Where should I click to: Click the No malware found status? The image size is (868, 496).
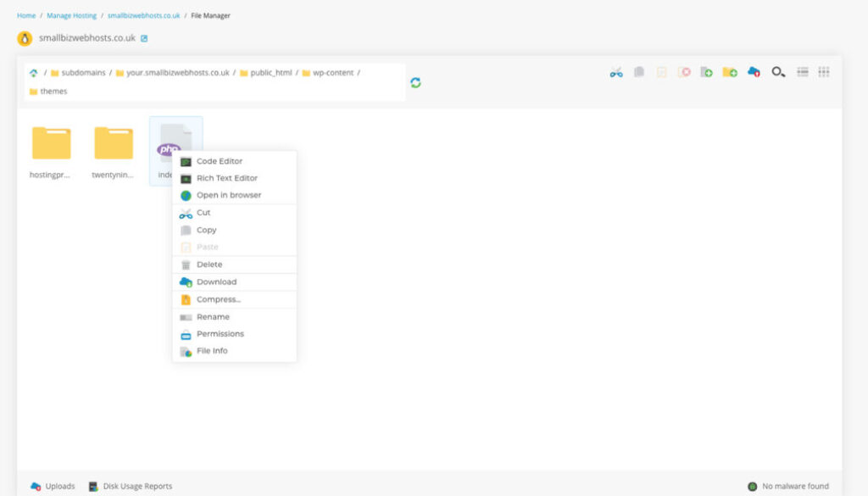pyautogui.click(x=788, y=486)
